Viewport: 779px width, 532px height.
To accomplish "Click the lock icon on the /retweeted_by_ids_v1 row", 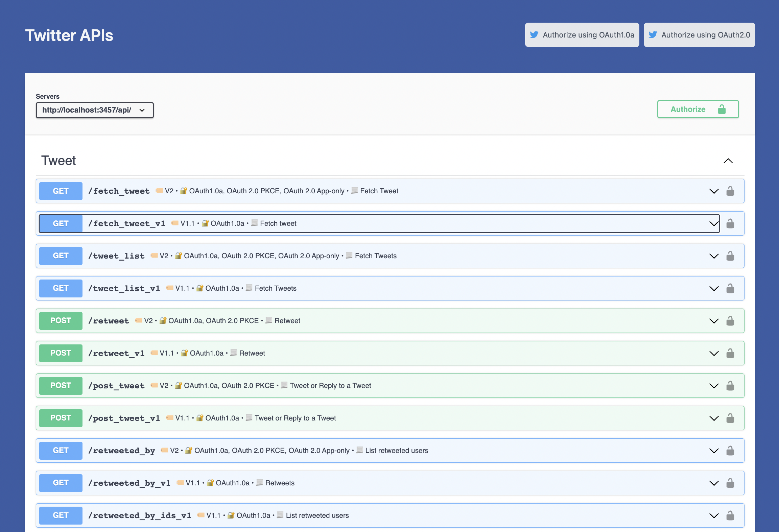I will [730, 515].
